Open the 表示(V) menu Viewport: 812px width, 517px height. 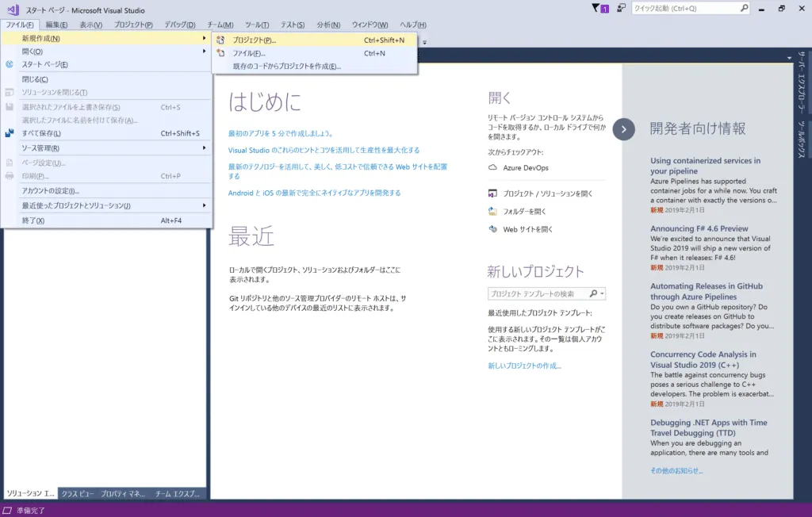(x=90, y=25)
